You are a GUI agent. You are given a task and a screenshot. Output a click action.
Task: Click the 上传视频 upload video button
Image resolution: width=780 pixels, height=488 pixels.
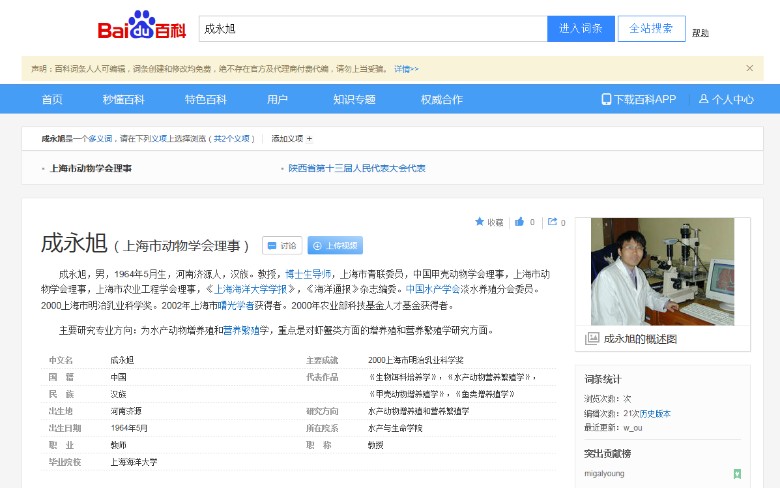click(335, 245)
